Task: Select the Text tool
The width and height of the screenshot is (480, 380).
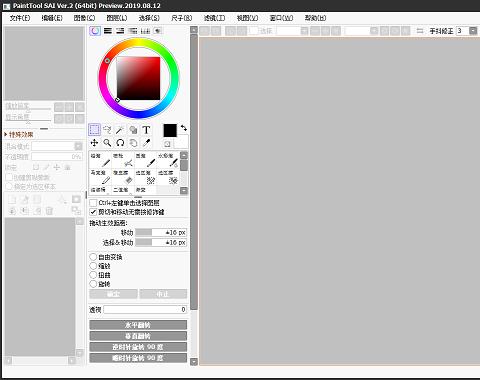Action: [146, 130]
